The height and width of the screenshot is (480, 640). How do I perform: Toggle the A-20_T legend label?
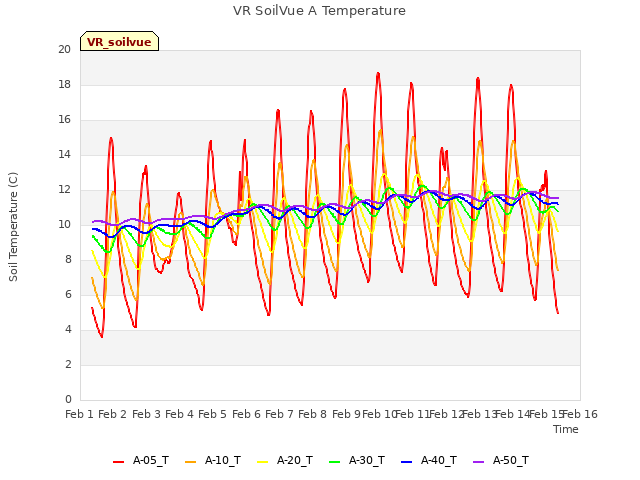[x=295, y=461]
